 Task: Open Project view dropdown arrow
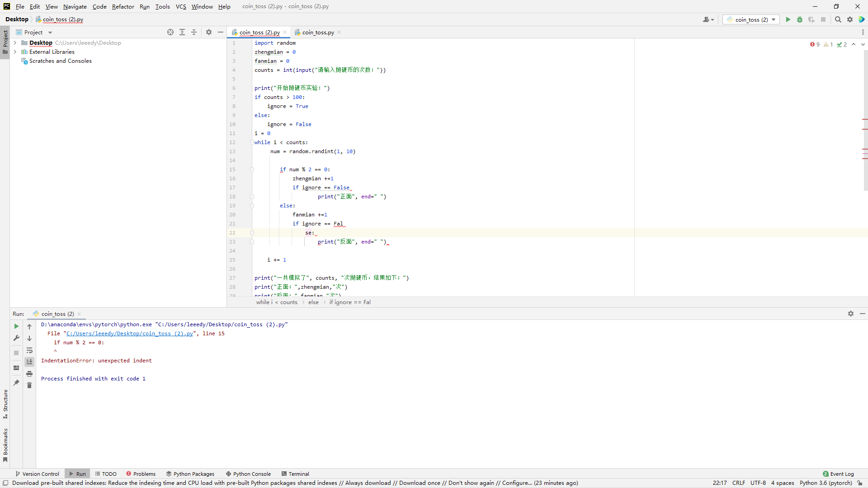(50, 33)
